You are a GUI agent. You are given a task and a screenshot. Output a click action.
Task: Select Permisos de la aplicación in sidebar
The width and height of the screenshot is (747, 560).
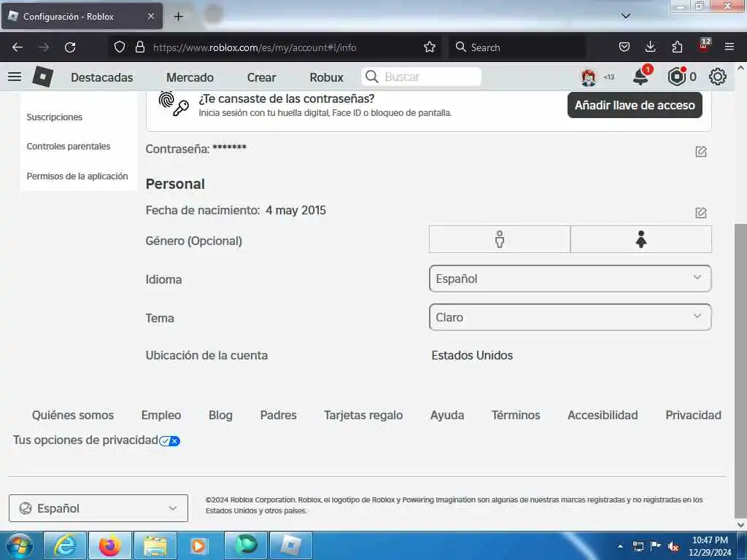pyautogui.click(x=77, y=176)
